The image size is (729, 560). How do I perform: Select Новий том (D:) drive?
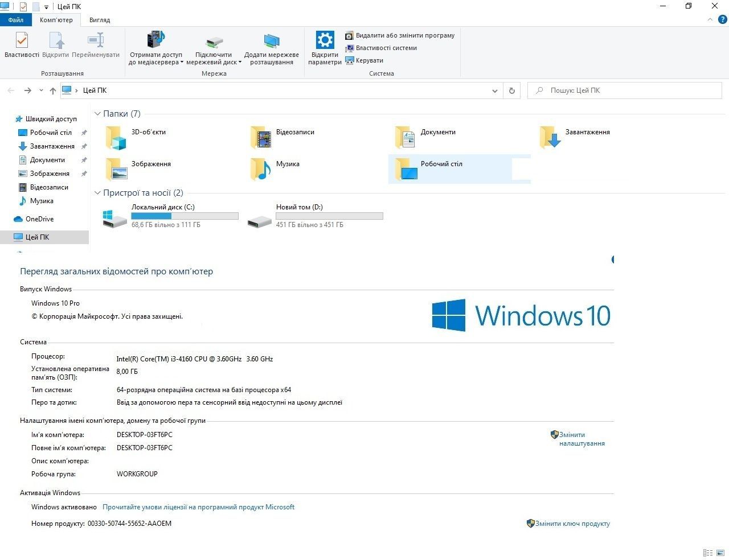tap(315, 216)
